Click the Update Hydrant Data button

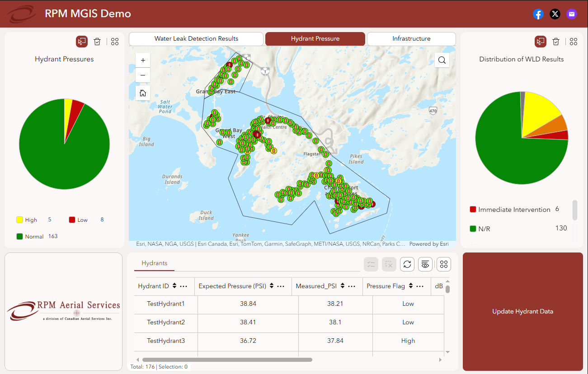(522, 311)
